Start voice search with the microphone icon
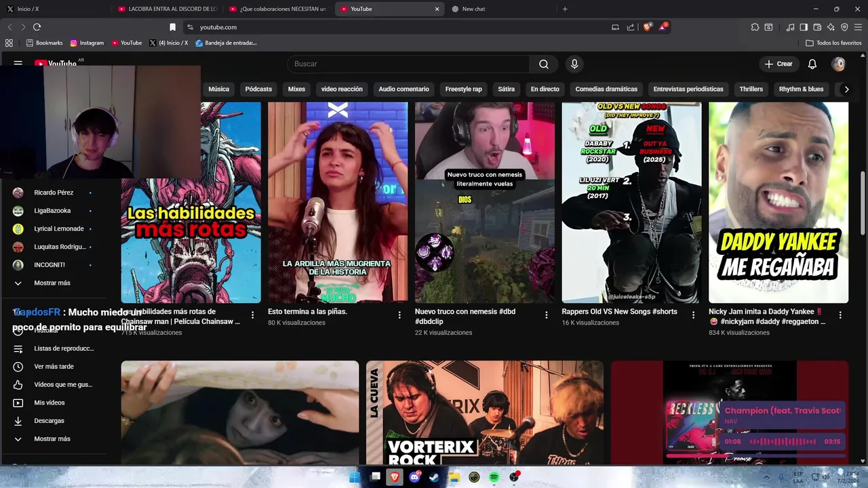868x488 pixels. (574, 64)
